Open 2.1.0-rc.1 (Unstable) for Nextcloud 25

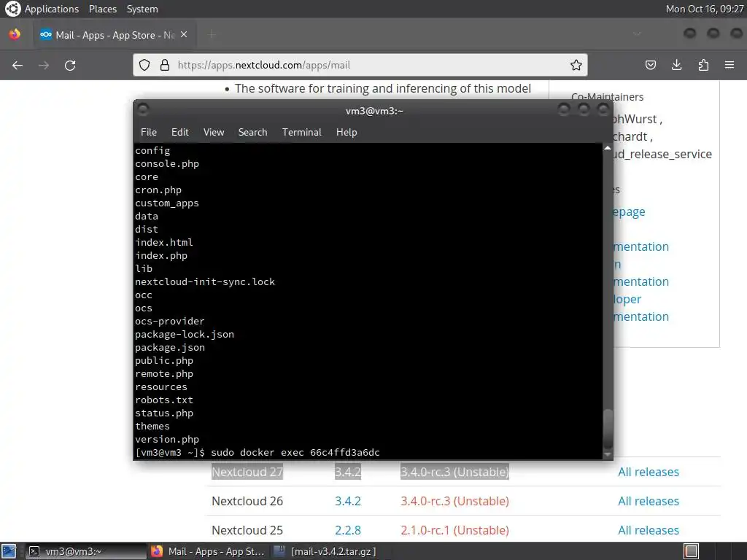click(454, 530)
